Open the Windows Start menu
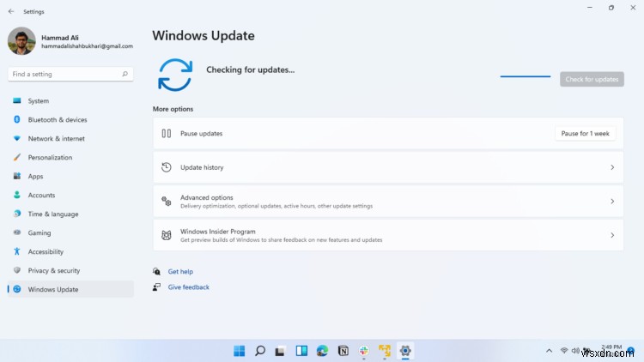 click(239, 351)
